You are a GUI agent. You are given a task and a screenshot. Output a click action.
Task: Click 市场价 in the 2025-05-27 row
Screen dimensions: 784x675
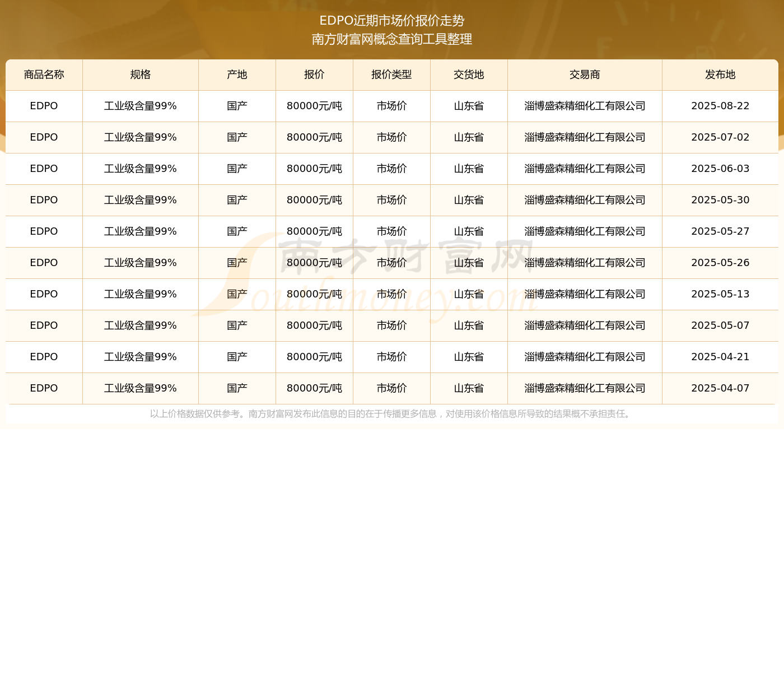click(392, 231)
